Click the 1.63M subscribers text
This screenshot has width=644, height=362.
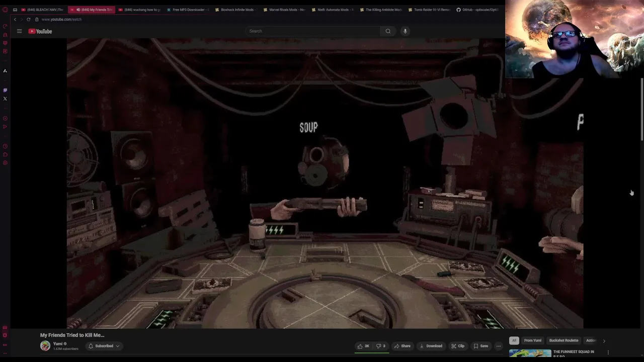tap(65, 349)
